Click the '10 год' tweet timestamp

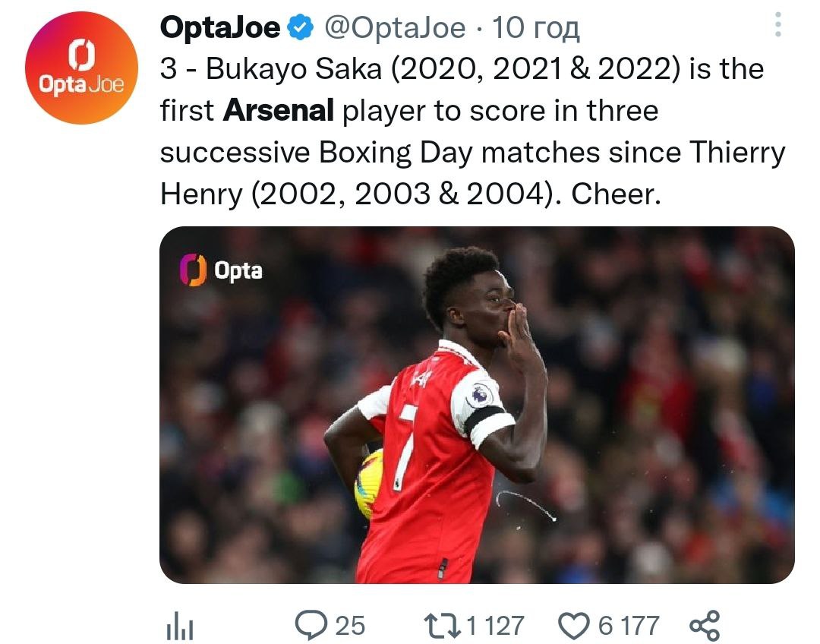pyautogui.click(x=535, y=28)
